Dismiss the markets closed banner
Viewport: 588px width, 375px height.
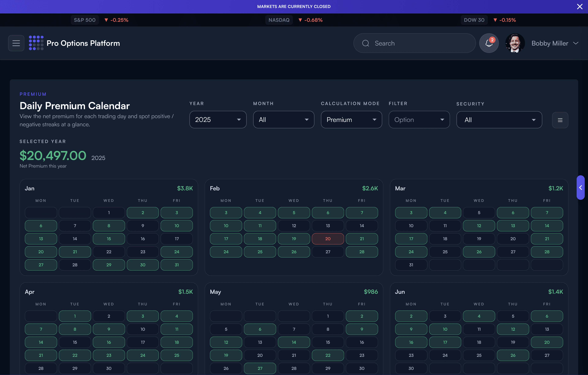tap(580, 7)
